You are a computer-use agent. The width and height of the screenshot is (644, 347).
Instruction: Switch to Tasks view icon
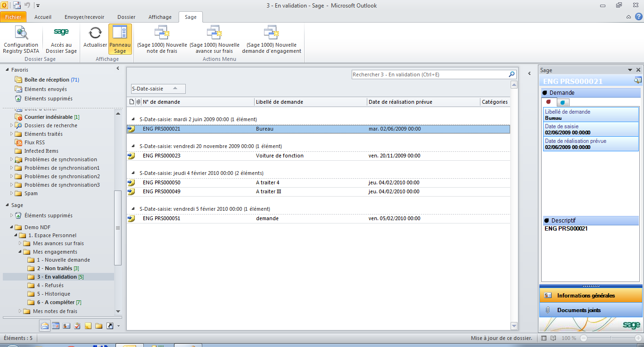click(x=77, y=326)
